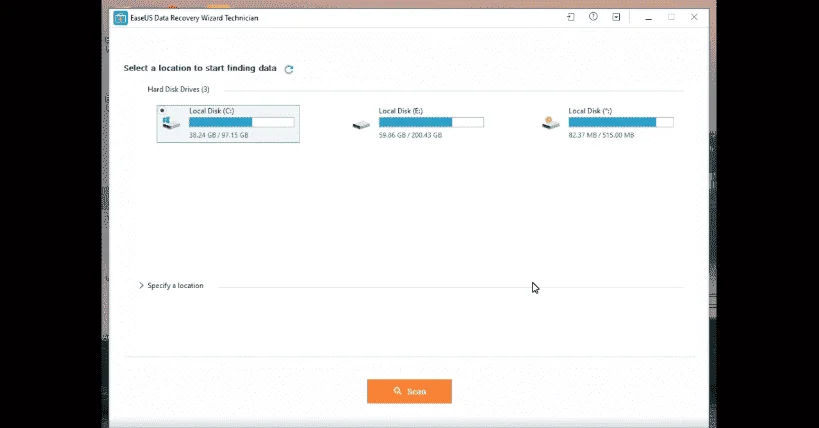This screenshot has width=819, height=428.
Task: Open the title bar dropdown menu icon
Action: [x=616, y=17]
